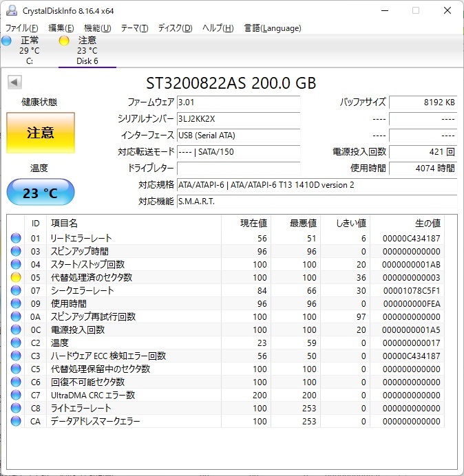
Task: Select raw value 00001078C5F1 in row 07
Action: coord(412,290)
